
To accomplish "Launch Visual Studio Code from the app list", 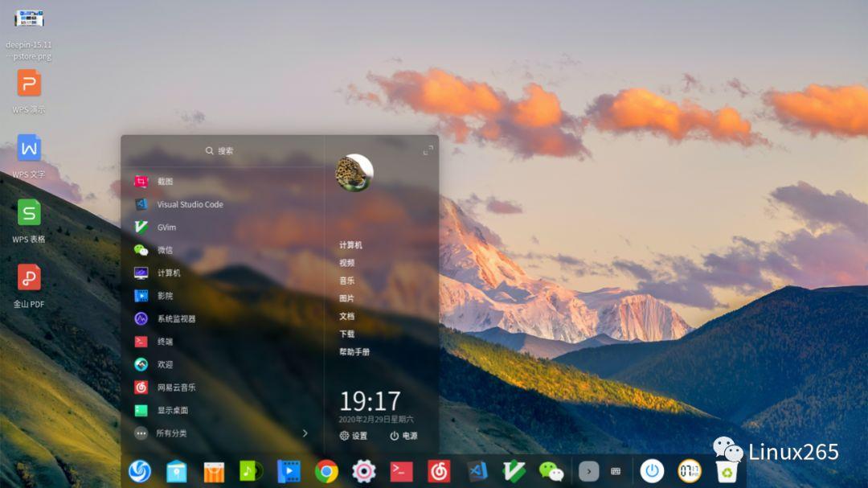I will [x=190, y=204].
